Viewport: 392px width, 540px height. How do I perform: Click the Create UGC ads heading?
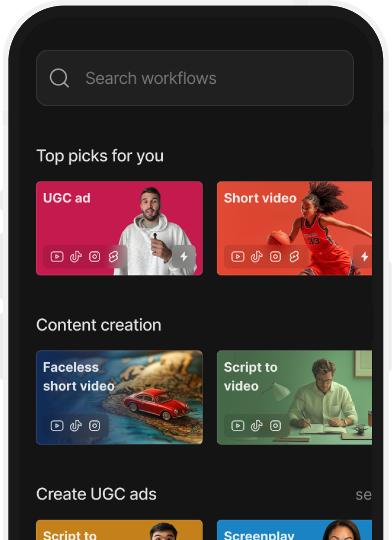(x=96, y=494)
